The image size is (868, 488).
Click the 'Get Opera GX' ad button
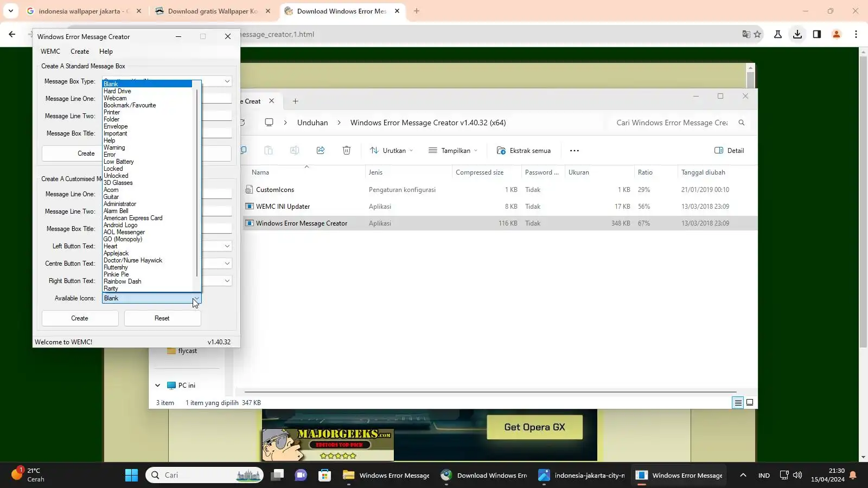click(x=534, y=427)
